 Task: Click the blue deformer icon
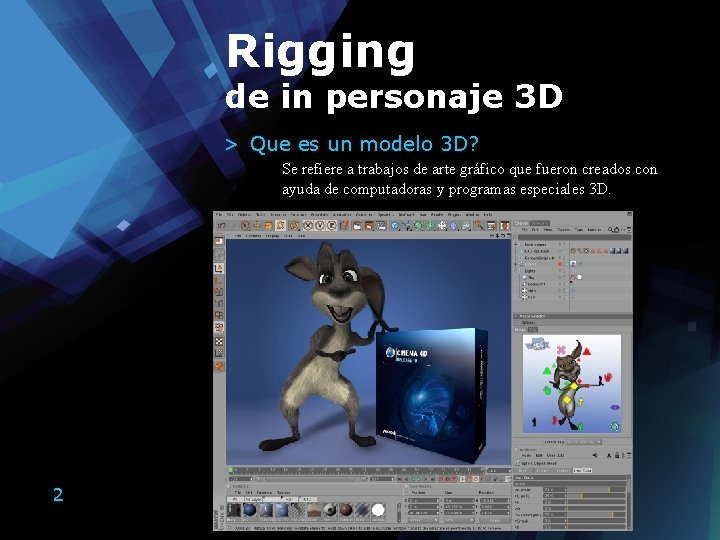coord(454,225)
